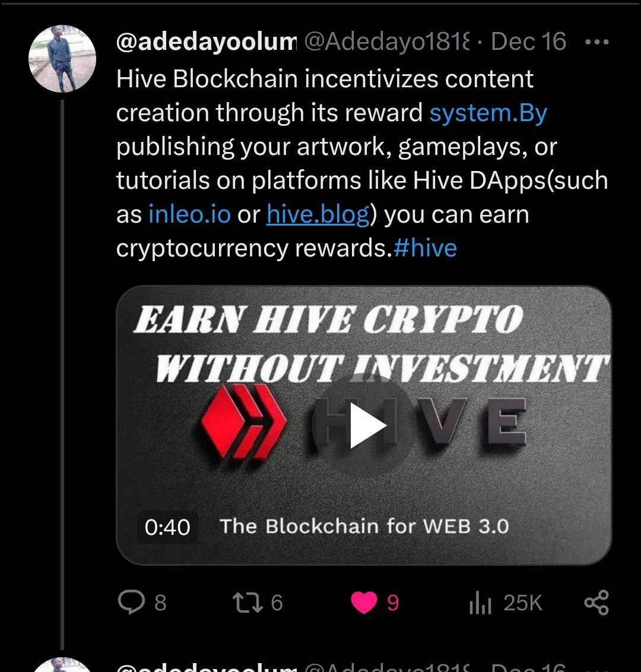The width and height of the screenshot is (641, 672).
Task: Open the @Adedayo1818 handle
Action: (387, 42)
